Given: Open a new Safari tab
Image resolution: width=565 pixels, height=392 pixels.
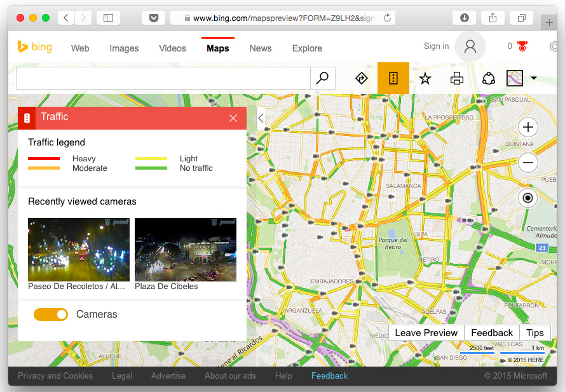Looking at the screenshot, I should click(549, 23).
